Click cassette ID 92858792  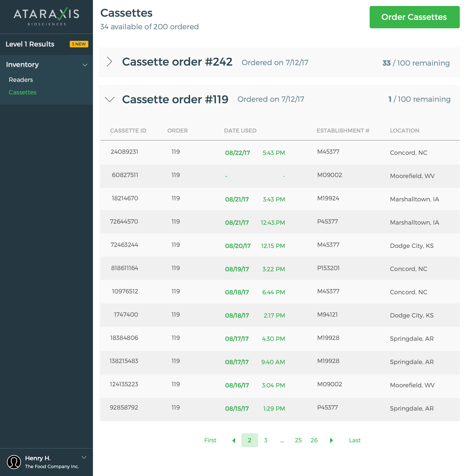tap(124, 408)
